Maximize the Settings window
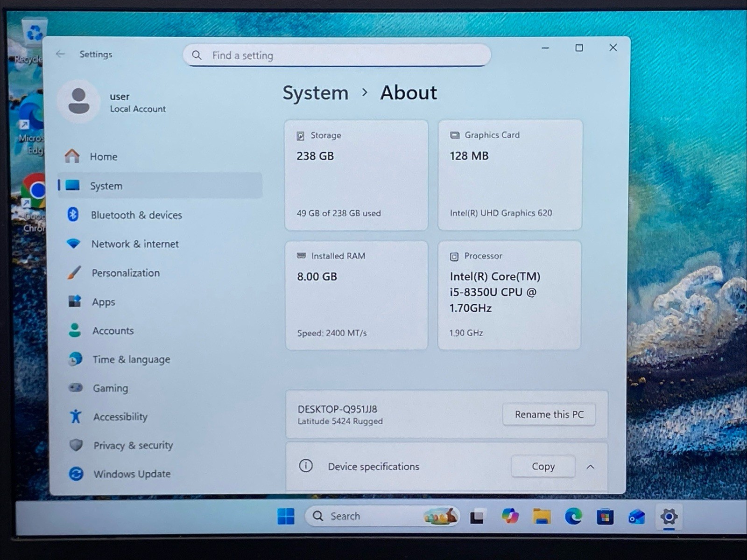 (x=579, y=48)
